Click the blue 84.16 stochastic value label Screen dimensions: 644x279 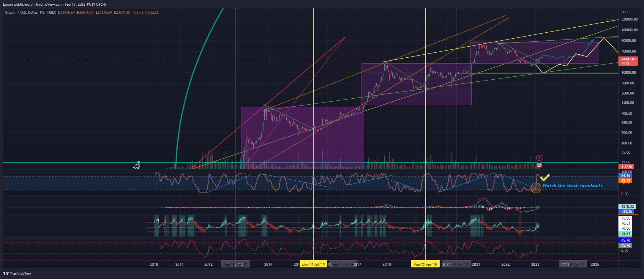[625, 176]
